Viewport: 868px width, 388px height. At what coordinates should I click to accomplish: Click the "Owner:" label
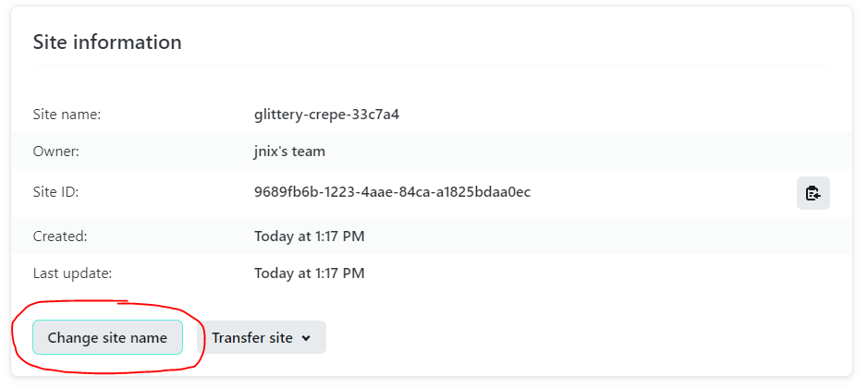point(56,152)
